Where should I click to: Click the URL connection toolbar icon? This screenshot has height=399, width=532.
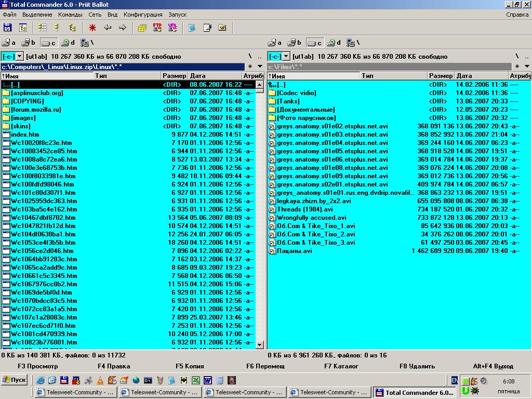point(172,28)
